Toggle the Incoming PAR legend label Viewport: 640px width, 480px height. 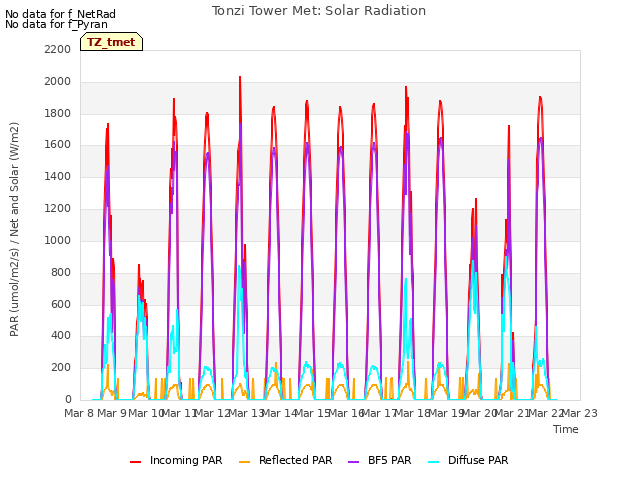coord(186,460)
